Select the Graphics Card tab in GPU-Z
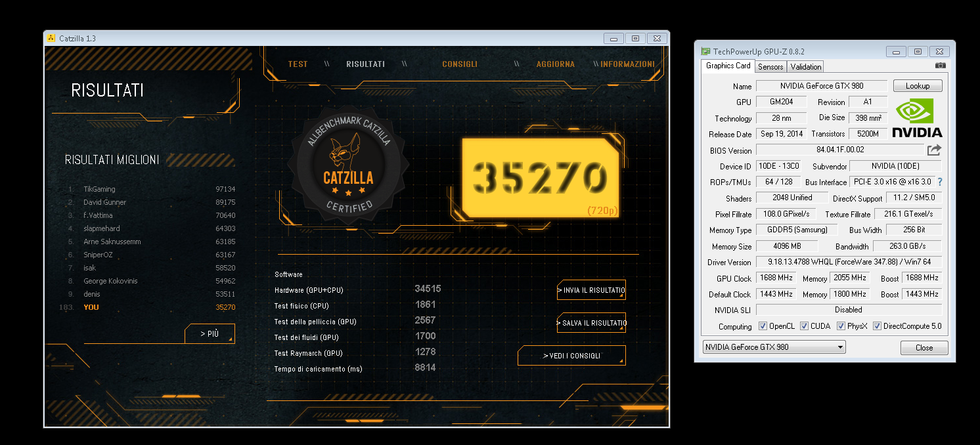 point(728,66)
